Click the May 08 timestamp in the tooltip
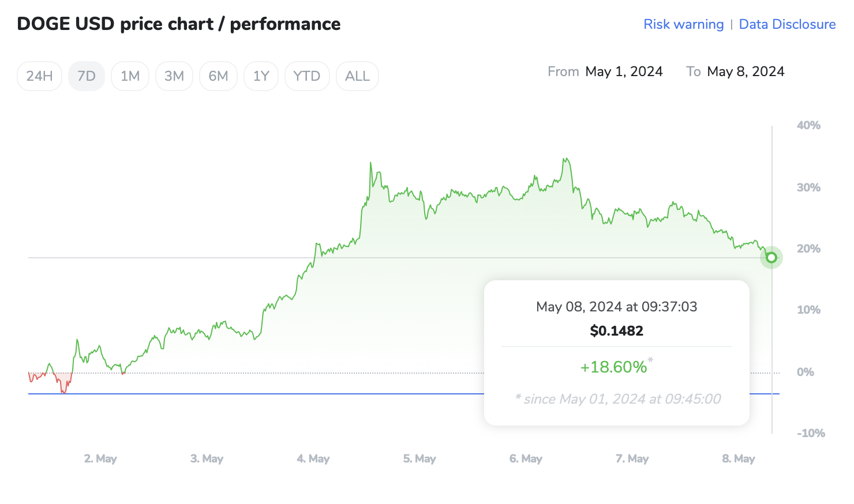Screen dimensions: 854x504 click(616, 307)
